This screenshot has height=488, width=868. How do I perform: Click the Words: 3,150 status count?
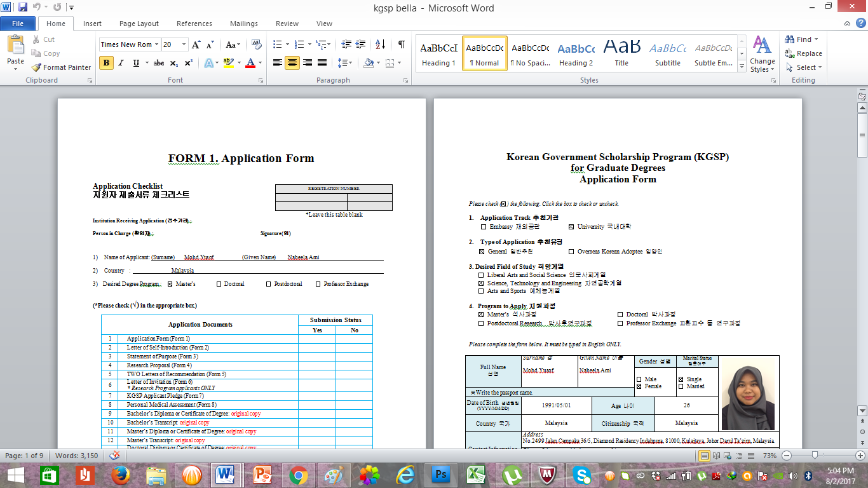coord(78,456)
